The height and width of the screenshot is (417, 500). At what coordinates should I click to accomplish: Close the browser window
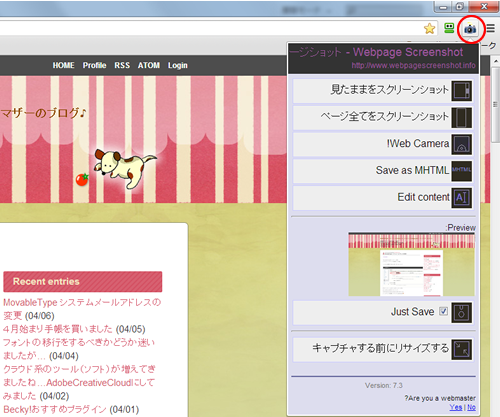(x=484, y=7)
